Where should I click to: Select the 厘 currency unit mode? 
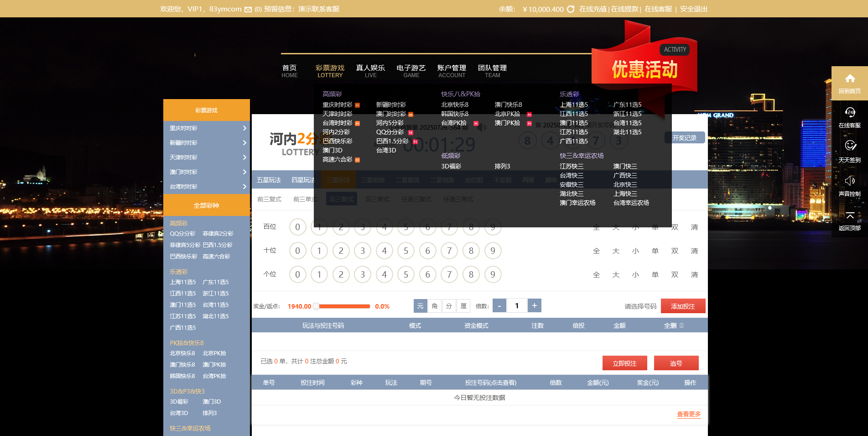[x=463, y=306]
